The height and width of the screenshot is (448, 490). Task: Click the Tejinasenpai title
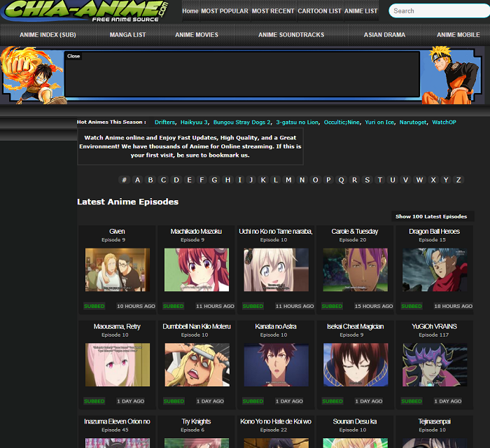click(434, 421)
